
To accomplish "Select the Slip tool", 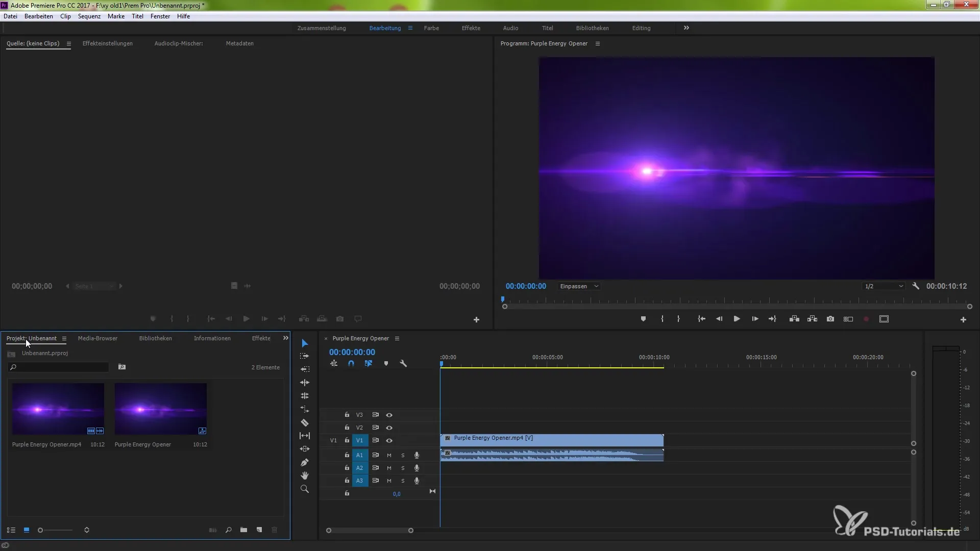I will (x=305, y=436).
